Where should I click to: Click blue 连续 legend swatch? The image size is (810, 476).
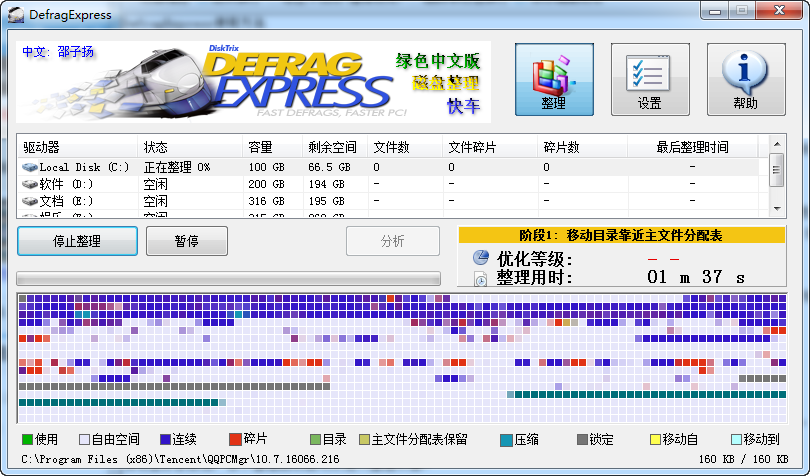coord(165,440)
